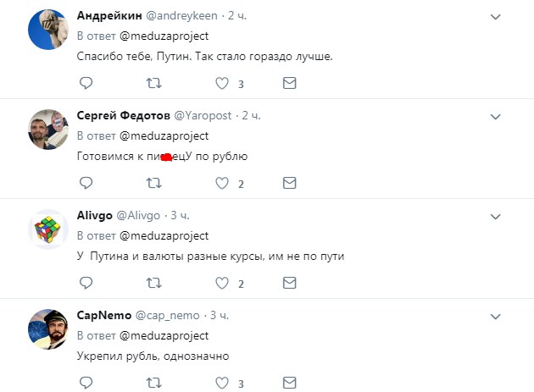Screen dimensions: 534x392
Task: Retweet Сергей Федотов's tweet
Action: pyautogui.click(x=153, y=183)
